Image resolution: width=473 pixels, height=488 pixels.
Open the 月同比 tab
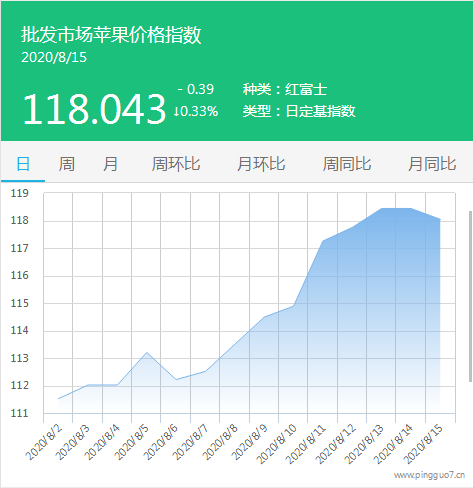(x=432, y=164)
